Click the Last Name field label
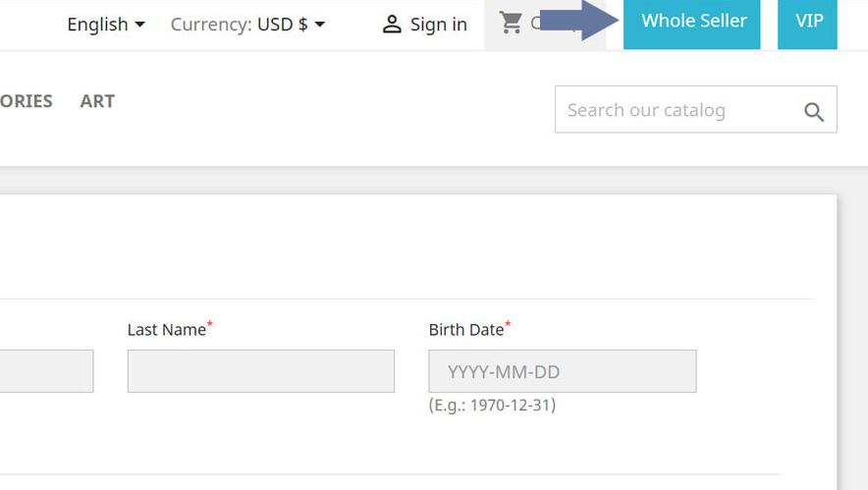This screenshot has height=490, width=868. click(166, 330)
